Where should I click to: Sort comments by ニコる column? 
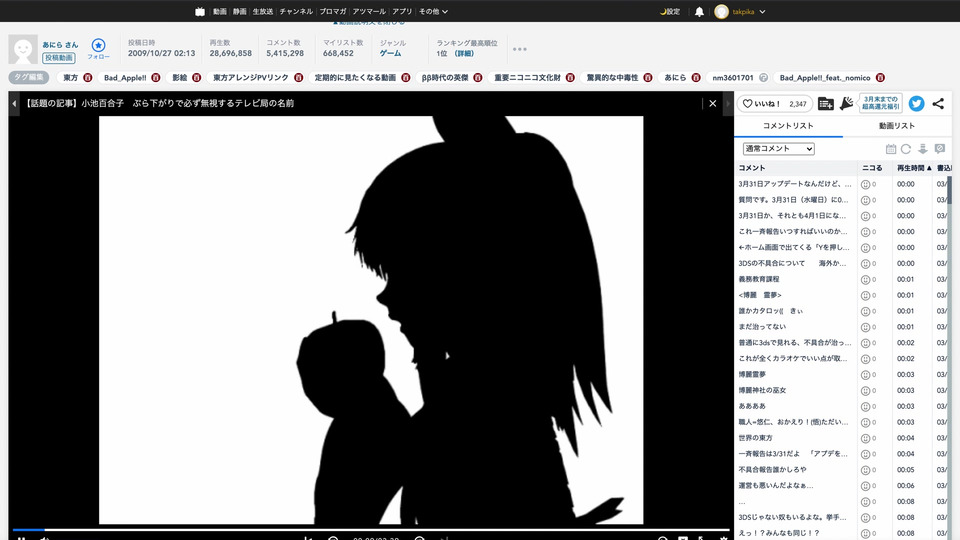pos(872,168)
